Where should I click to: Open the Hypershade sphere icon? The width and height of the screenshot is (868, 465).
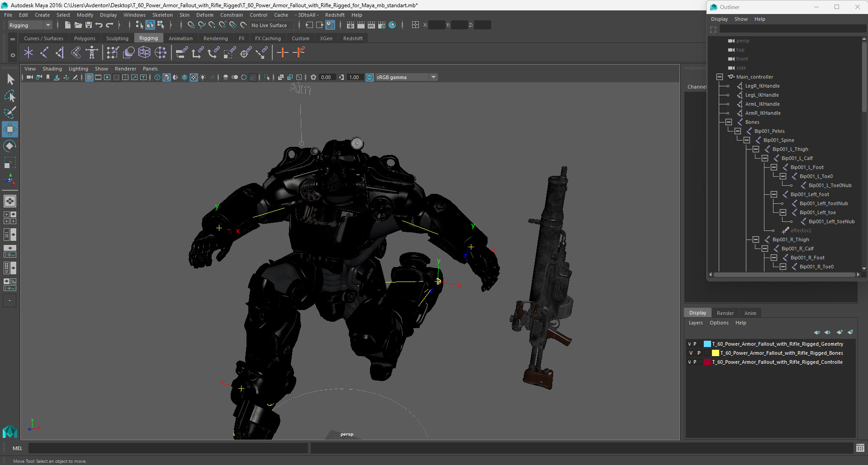pyautogui.click(x=392, y=25)
